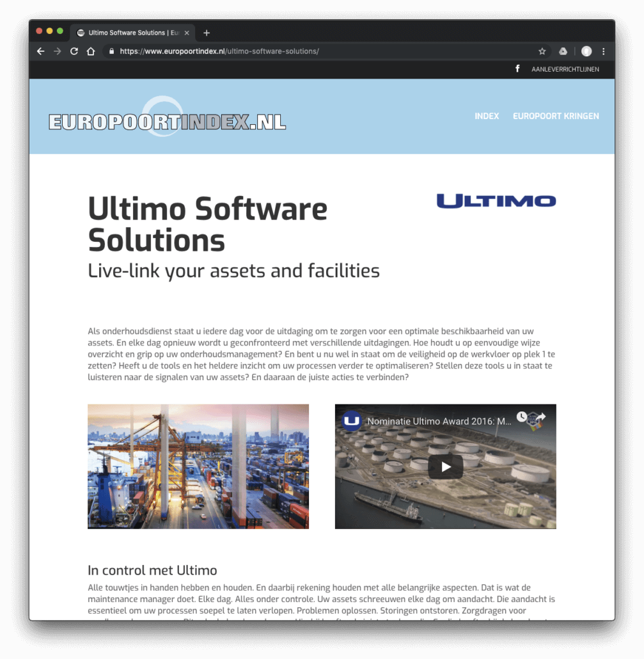This screenshot has height=659, width=644.
Task: Select the Ultimo Software Solutions browser tab
Action: click(x=134, y=33)
